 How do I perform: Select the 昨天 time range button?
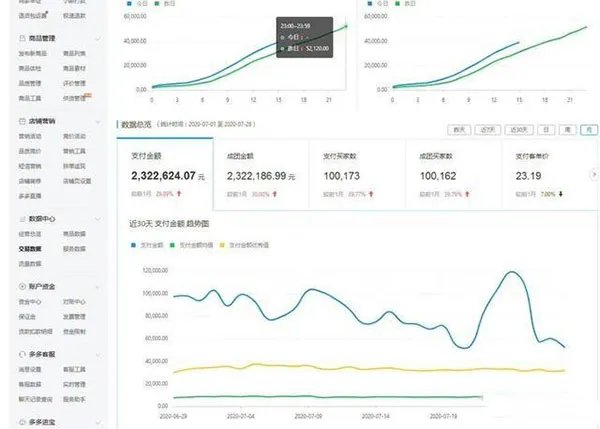(459, 129)
